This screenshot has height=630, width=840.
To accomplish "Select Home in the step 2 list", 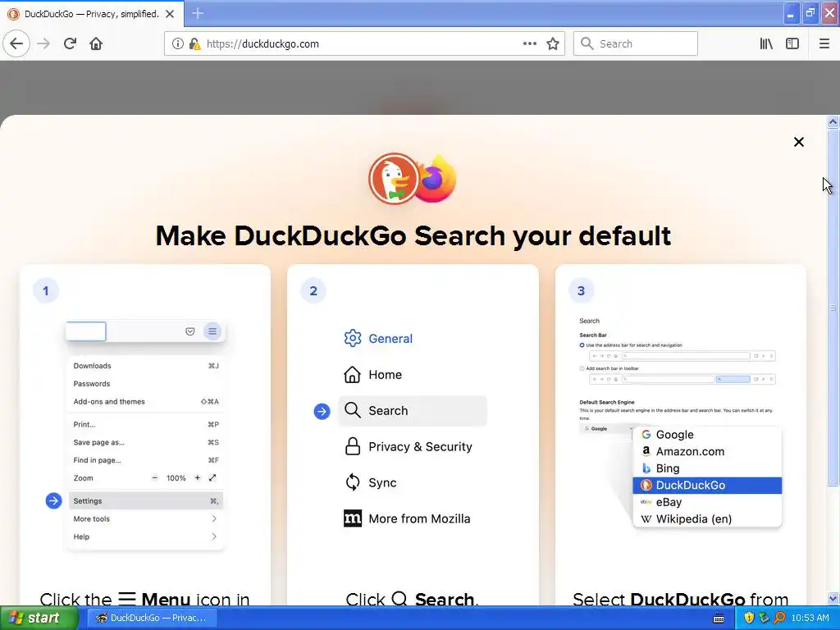I will [x=373, y=374].
